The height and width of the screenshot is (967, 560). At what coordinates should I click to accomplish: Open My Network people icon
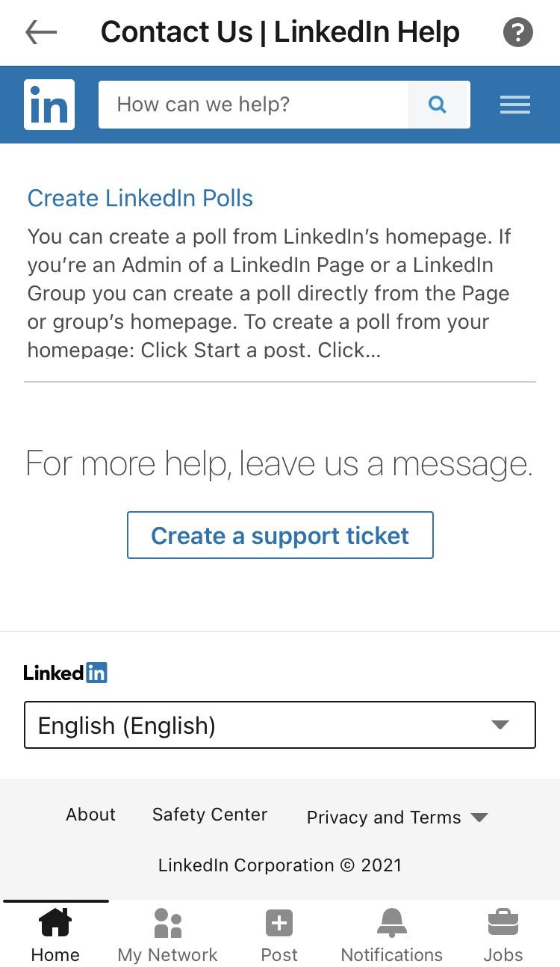(168, 923)
